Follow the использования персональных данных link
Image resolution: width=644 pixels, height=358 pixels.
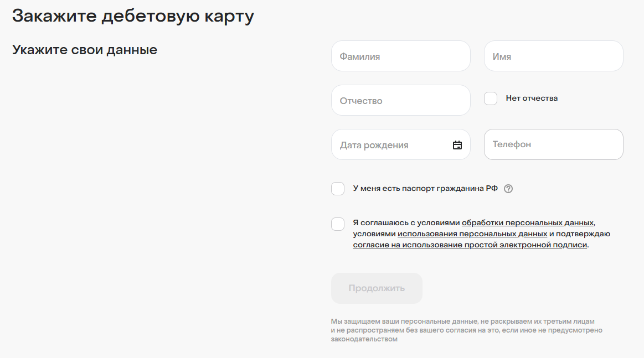tap(472, 234)
